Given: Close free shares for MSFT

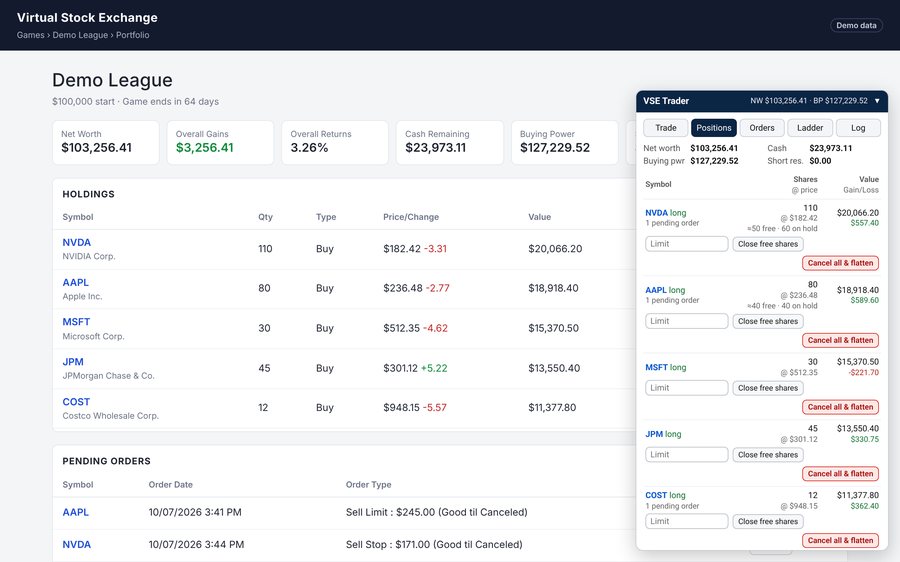Looking at the screenshot, I should [x=768, y=388].
